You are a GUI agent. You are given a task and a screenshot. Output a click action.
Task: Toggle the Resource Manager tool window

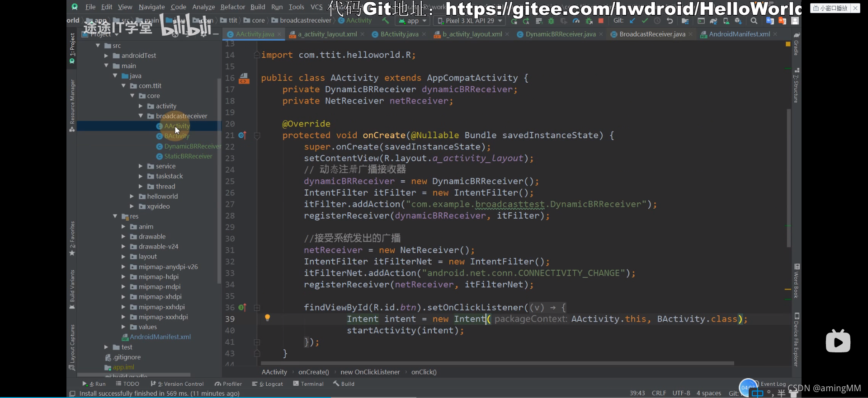72,106
